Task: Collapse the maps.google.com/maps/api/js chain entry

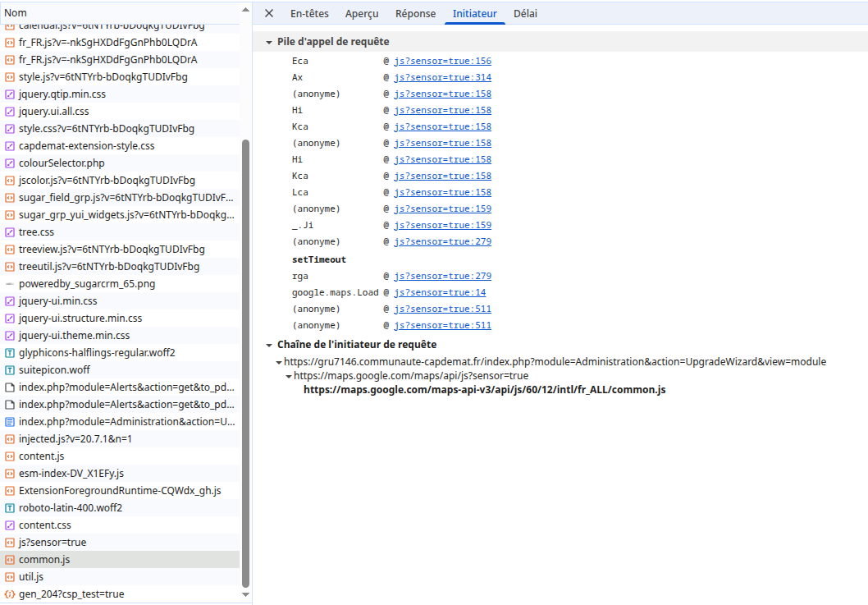Action: pyautogui.click(x=289, y=376)
